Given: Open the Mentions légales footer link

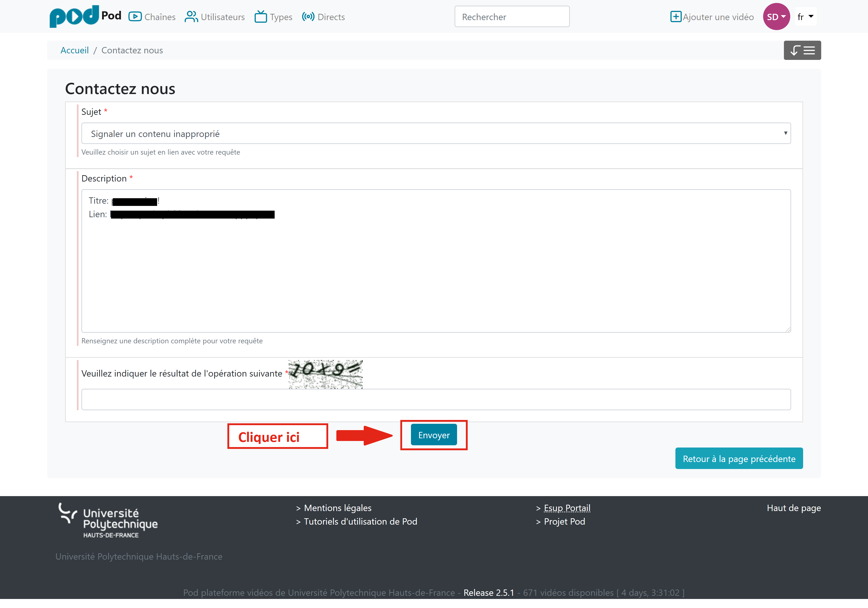Looking at the screenshot, I should point(337,508).
